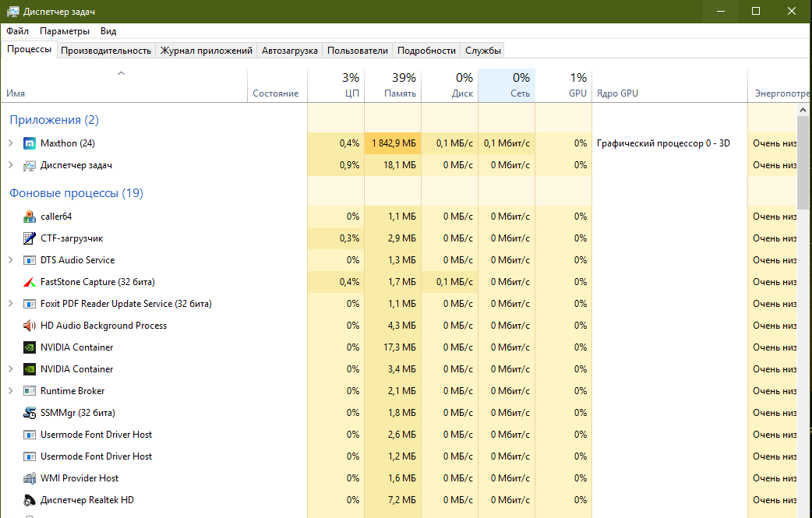812x518 pixels.
Task: Click the WMI Provider Host icon
Action: pyautogui.click(x=30, y=478)
